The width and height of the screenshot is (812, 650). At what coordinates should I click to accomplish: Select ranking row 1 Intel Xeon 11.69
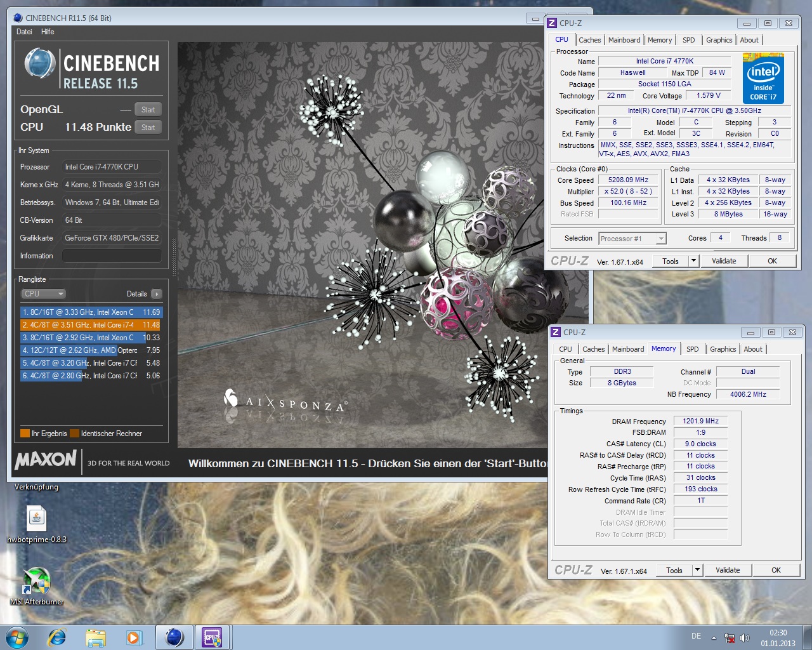pyautogui.click(x=91, y=312)
